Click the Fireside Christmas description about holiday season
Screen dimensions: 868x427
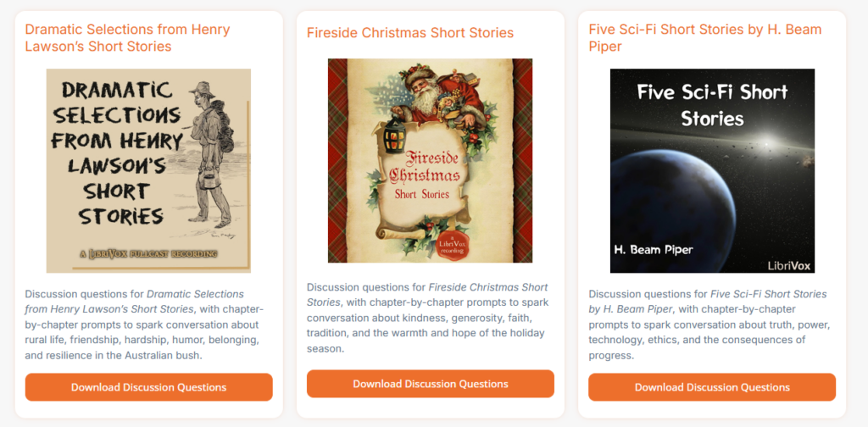[x=428, y=318]
